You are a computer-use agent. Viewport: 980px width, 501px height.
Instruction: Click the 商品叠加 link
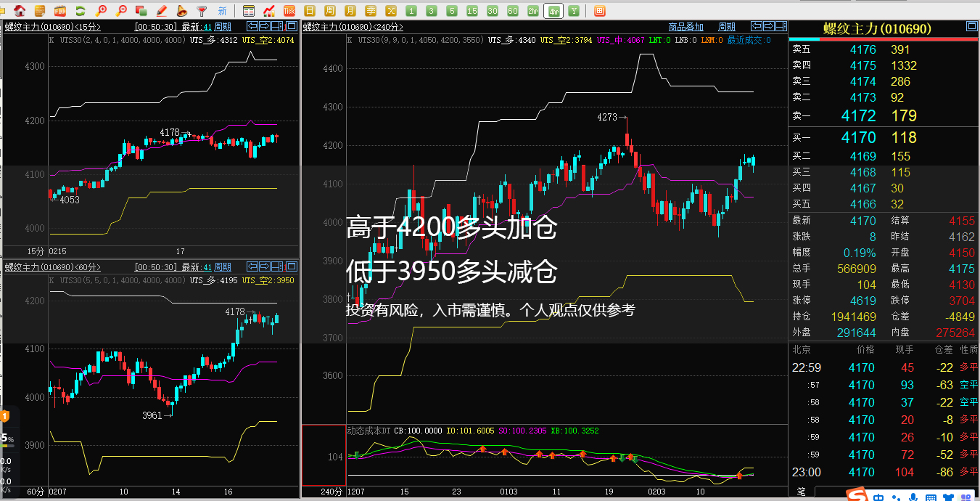point(685,27)
